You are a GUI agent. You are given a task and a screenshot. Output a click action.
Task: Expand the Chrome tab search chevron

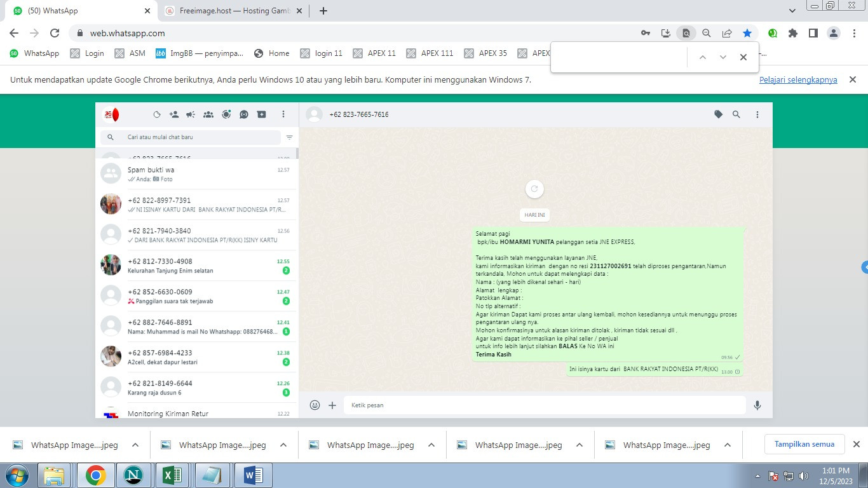[x=792, y=11]
